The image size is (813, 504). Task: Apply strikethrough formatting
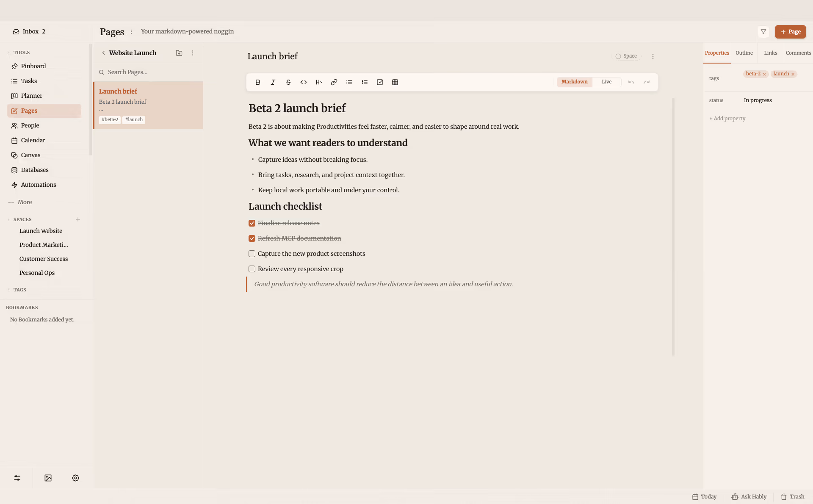[x=288, y=82]
